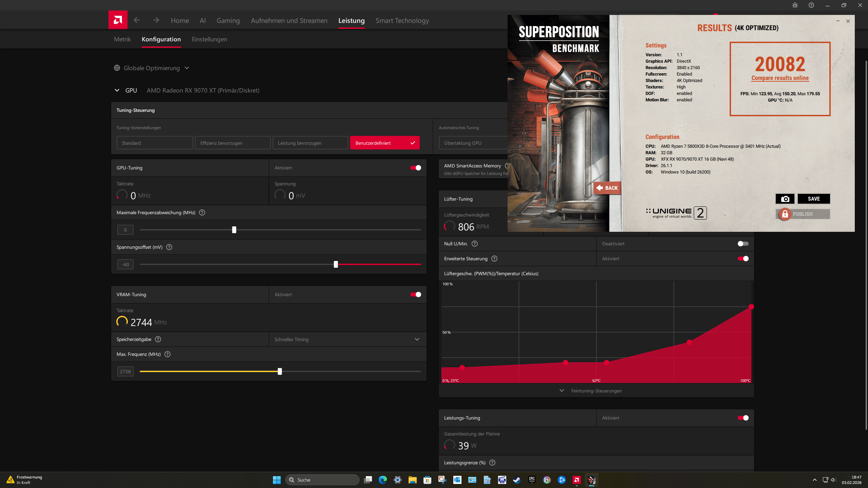Open the help question mark icon top right
This screenshot has height=488, width=868.
point(811,5)
